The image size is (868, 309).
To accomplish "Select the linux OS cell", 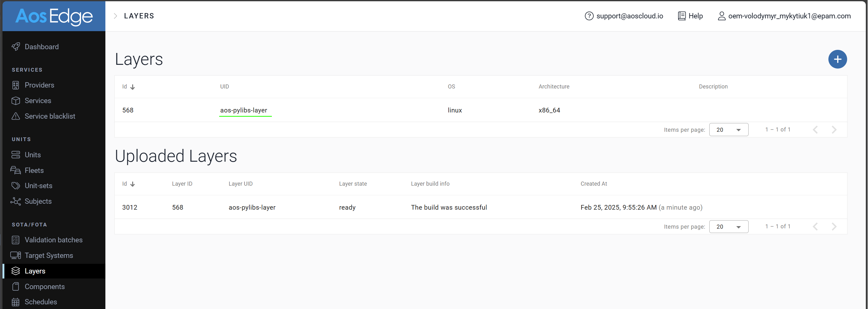I will (x=455, y=110).
